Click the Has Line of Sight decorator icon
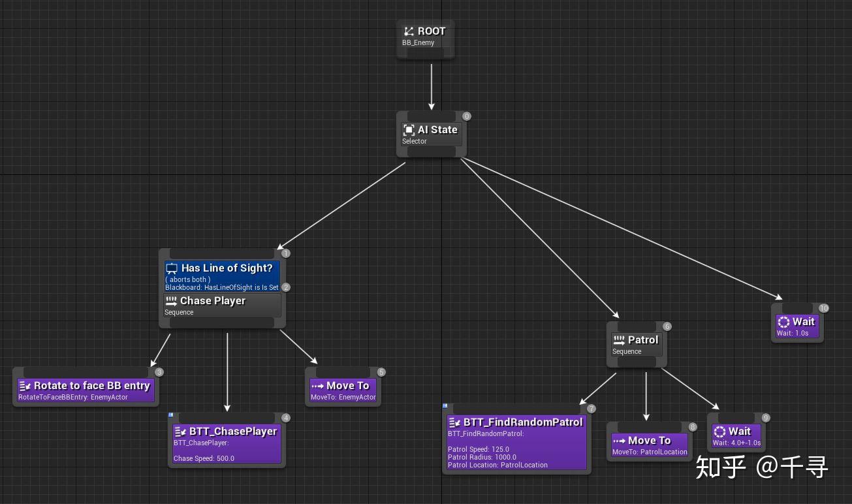852x504 pixels. (172, 268)
